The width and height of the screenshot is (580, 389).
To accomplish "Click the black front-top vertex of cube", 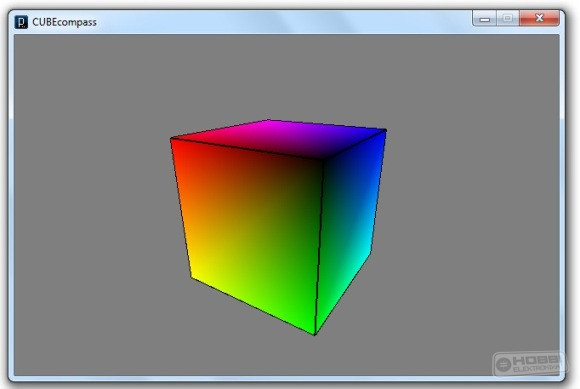I will tap(322, 159).
